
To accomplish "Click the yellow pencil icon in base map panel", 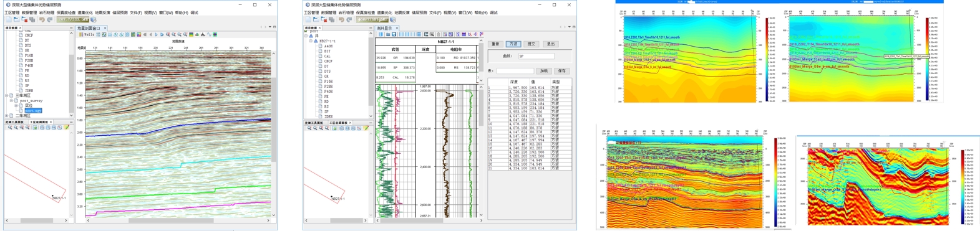I will click(67, 128).
